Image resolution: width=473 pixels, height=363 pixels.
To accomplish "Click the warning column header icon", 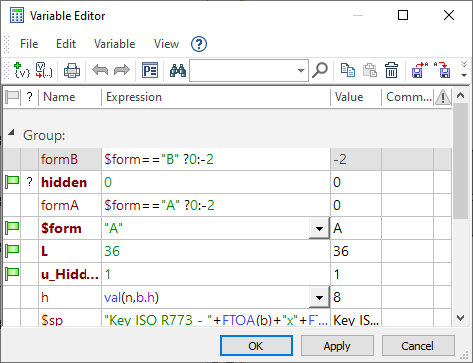I will [443, 97].
